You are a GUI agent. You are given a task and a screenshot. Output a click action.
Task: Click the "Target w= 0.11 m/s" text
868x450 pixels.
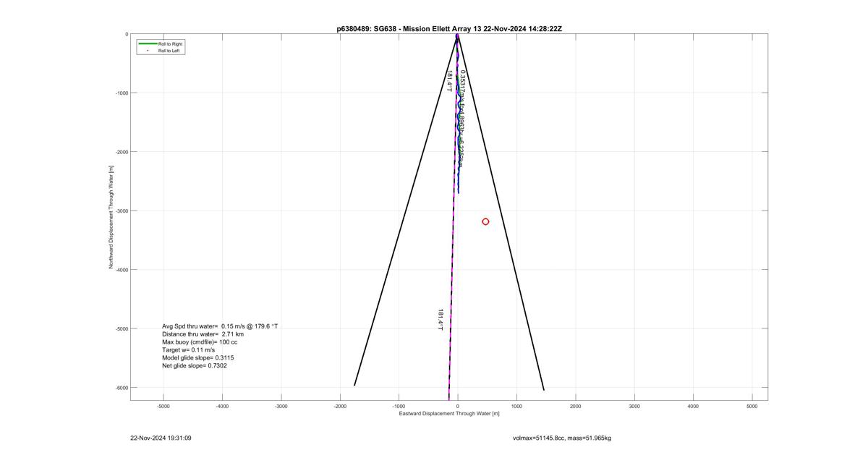pos(188,350)
